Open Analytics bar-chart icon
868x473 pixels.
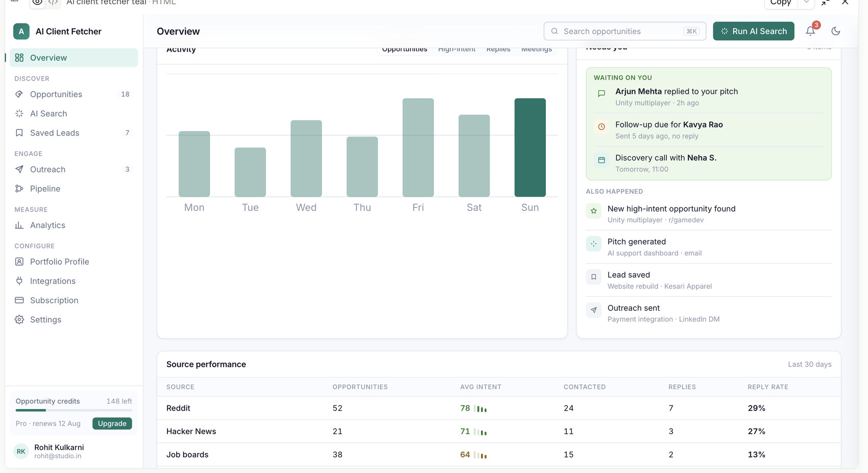[x=19, y=225]
